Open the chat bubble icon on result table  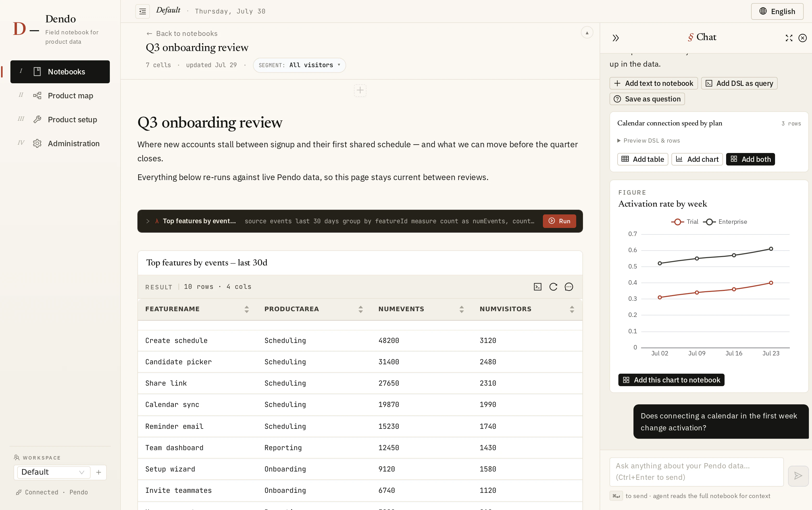[569, 287]
